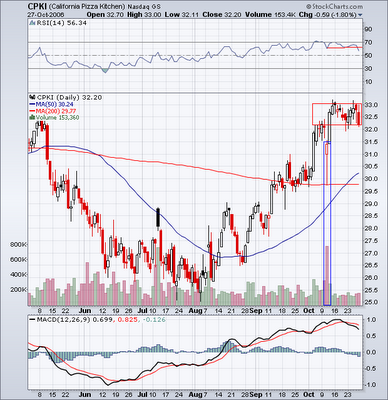Image resolution: width=388 pixels, height=400 pixels.
Task: Click the shaded oversold RSI dip below 30
Action: [105, 70]
